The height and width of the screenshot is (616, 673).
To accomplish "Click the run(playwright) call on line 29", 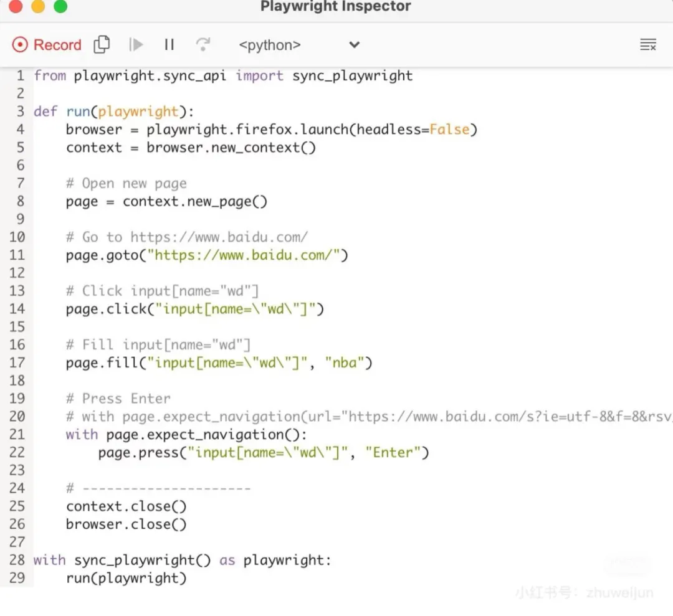I will [126, 578].
